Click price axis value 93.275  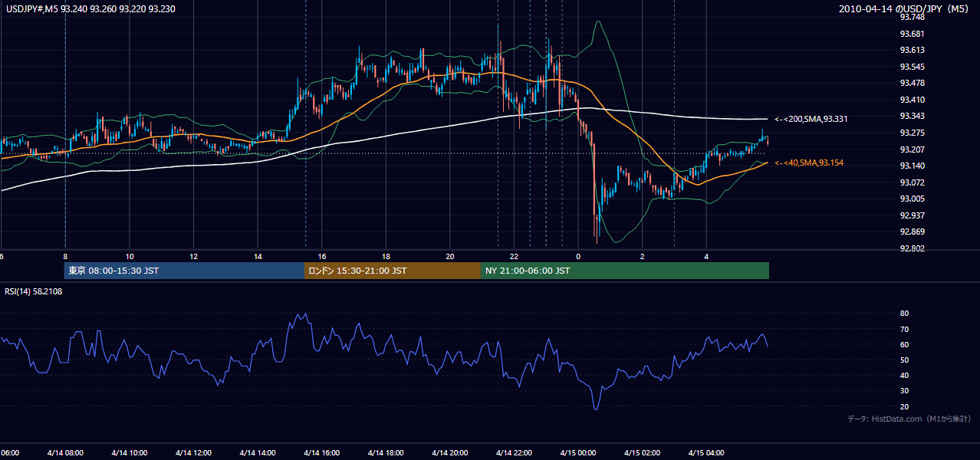click(912, 133)
